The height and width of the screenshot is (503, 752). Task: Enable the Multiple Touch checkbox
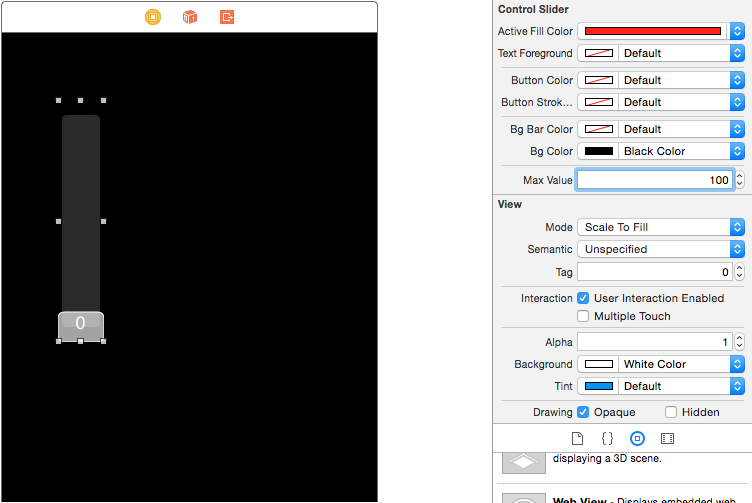pos(583,316)
